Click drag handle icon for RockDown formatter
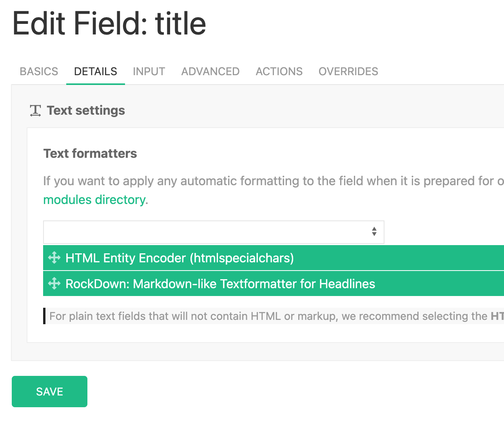Viewport: 504px width, 426px height. click(54, 283)
